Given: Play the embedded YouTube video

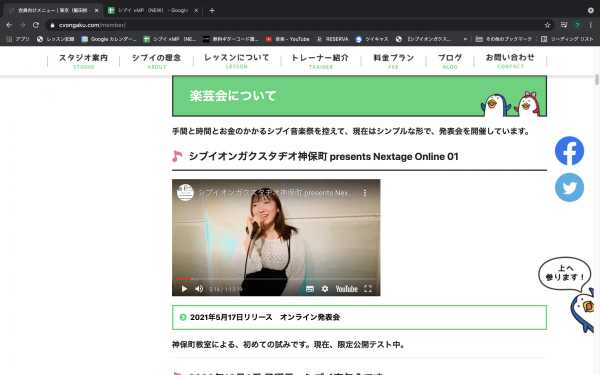Looking at the screenshot, I should (x=184, y=289).
